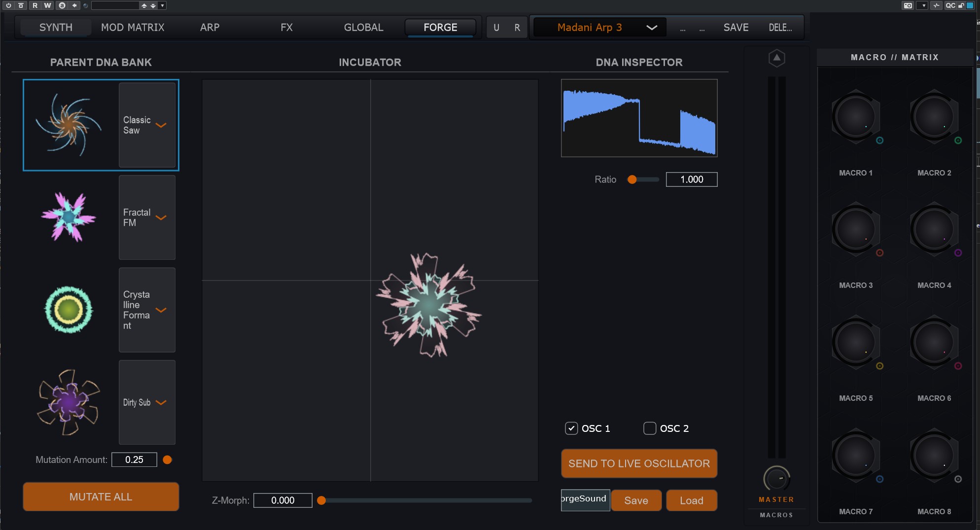980x530 pixels.
Task: Click SEND TO LIVE OSCILLATOR button
Action: pyautogui.click(x=639, y=463)
